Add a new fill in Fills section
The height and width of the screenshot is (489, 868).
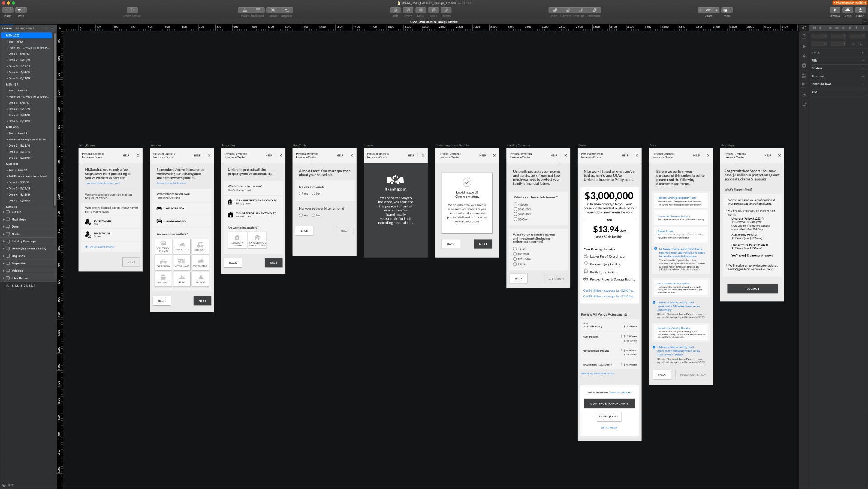pyautogui.click(x=863, y=61)
